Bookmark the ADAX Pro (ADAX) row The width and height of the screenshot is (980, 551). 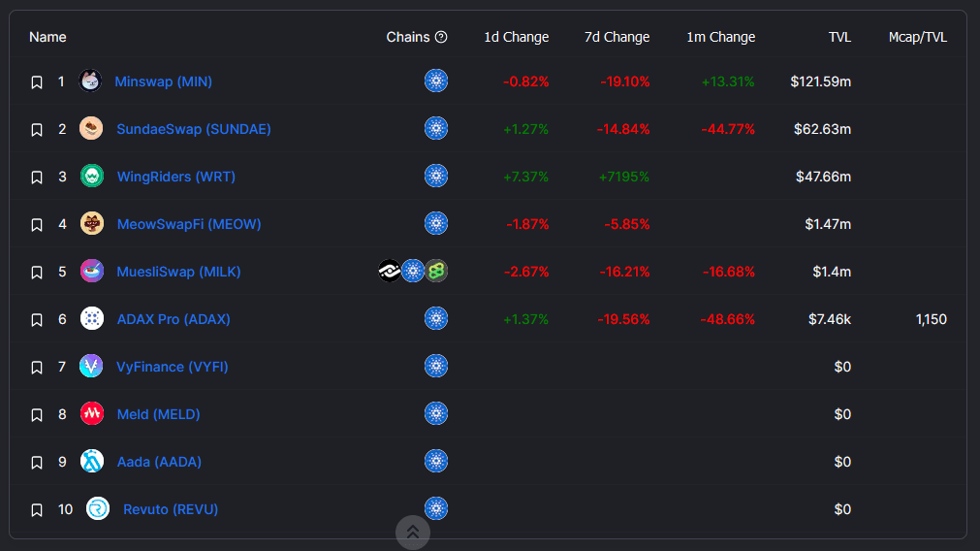coord(37,319)
